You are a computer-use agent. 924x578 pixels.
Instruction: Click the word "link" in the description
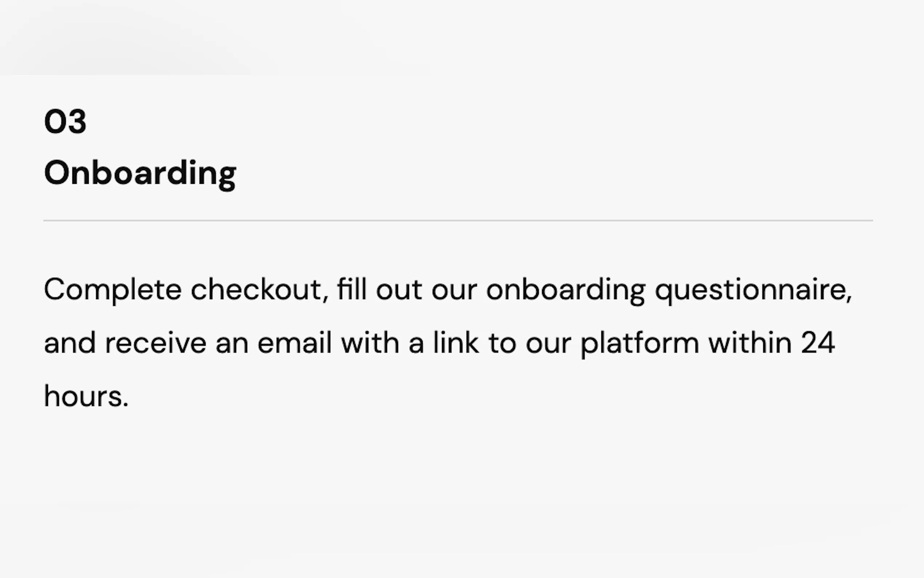[456, 343]
